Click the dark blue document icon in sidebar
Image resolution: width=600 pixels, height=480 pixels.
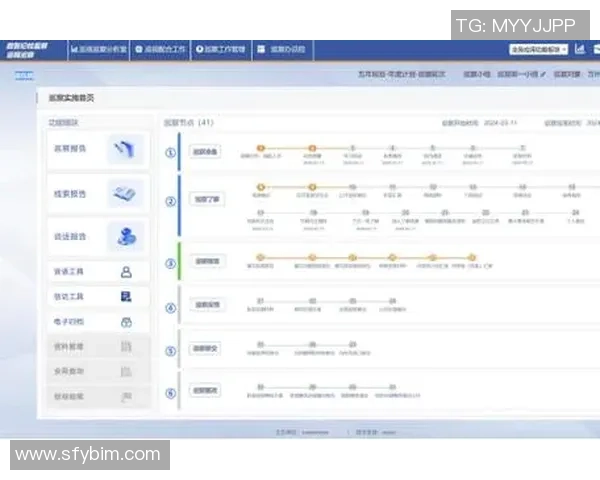coord(126,296)
